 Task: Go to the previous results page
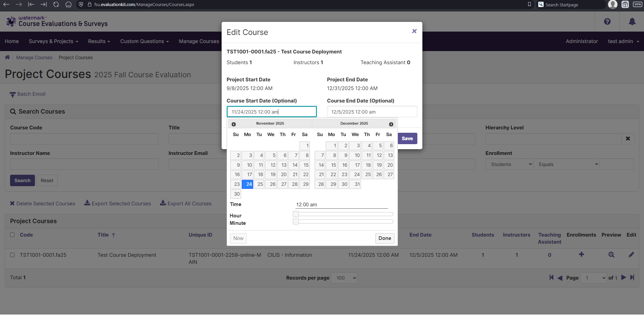click(x=560, y=278)
